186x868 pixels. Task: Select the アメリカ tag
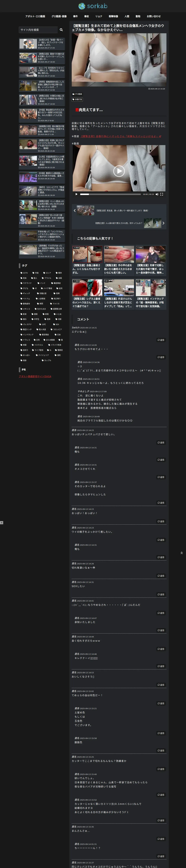click(x=55, y=304)
